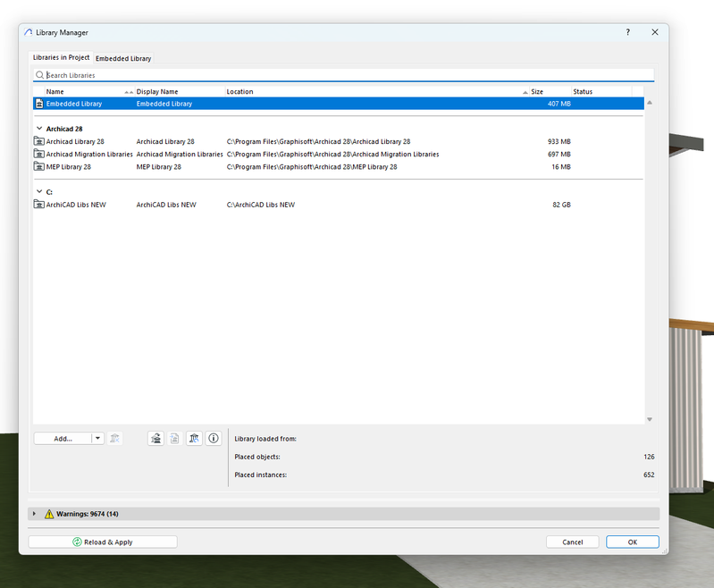Click the list scroll down arrow

650,419
